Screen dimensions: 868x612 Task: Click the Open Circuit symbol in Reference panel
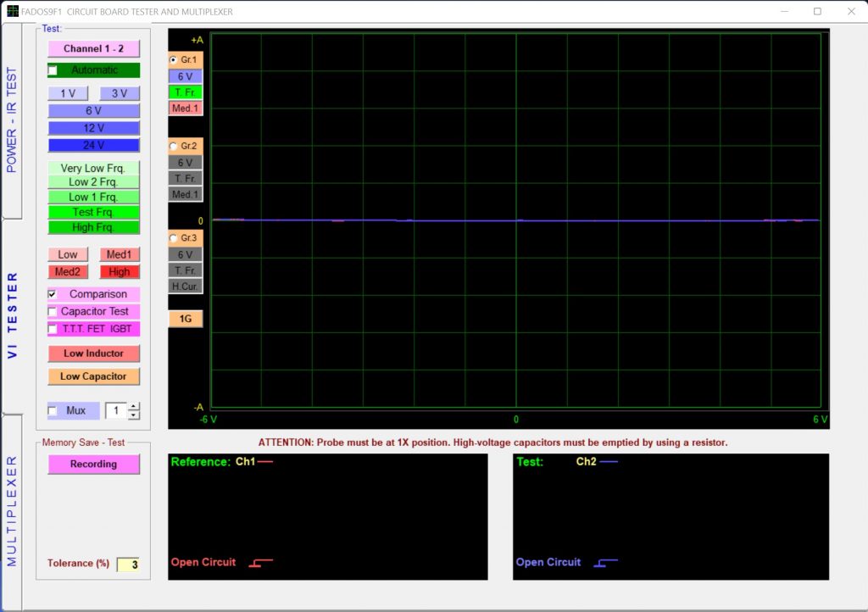(x=260, y=563)
